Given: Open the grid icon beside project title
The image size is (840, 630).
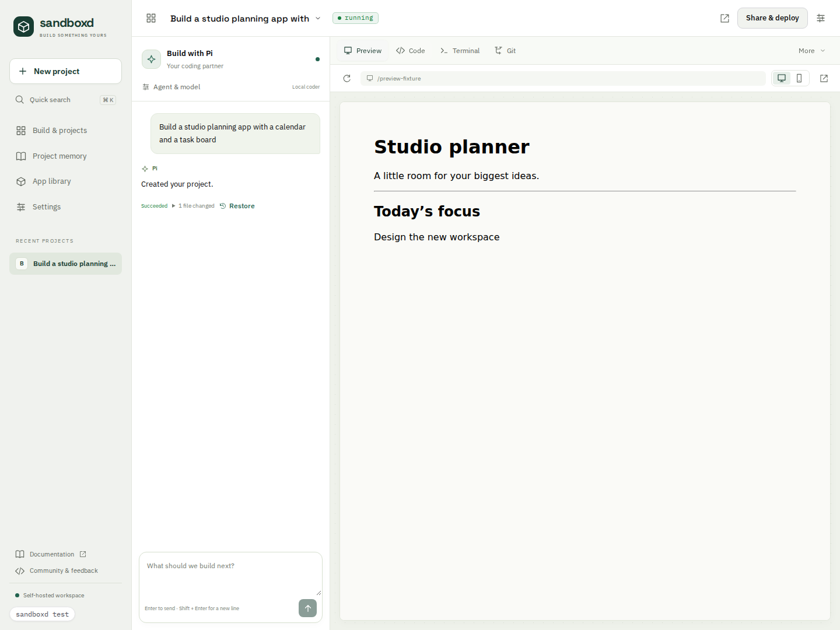Looking at the screenshot, I should (x=151, y=18).
